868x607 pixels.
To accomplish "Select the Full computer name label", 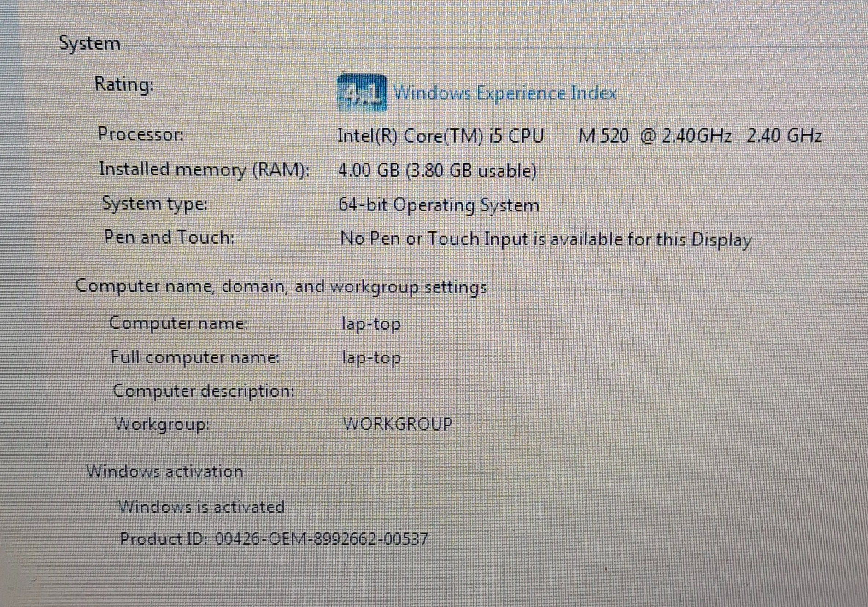I will click(195, 357).
